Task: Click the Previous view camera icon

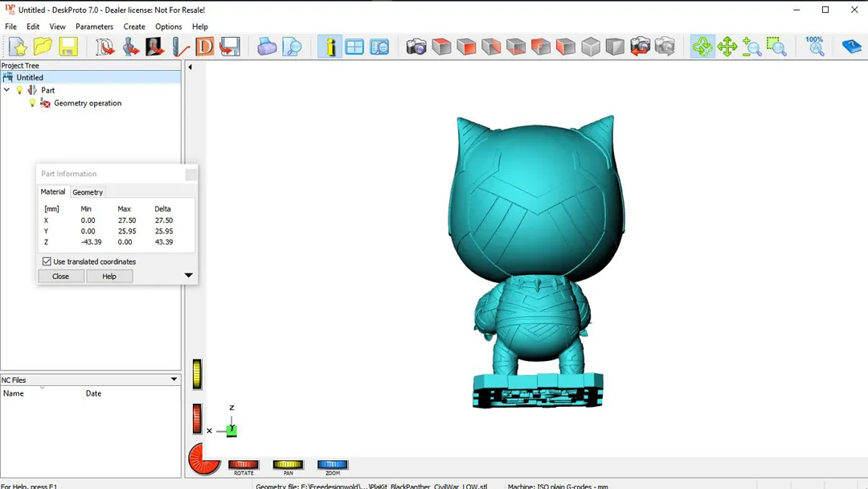Action: [x=640, y=47]
